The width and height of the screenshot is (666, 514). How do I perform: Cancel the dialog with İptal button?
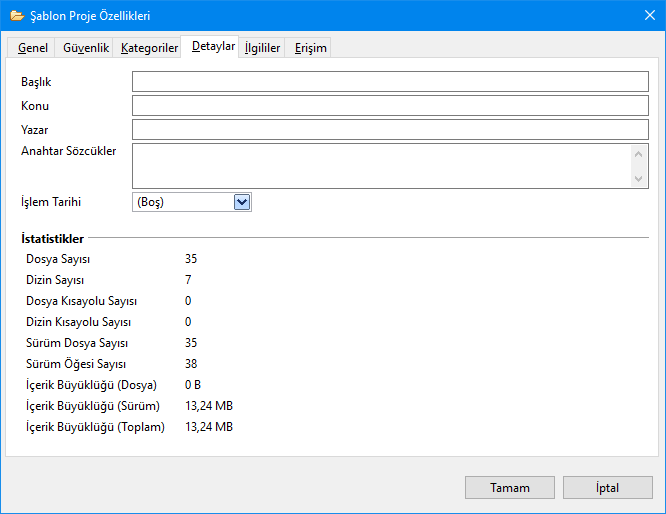tap(608, 488)
